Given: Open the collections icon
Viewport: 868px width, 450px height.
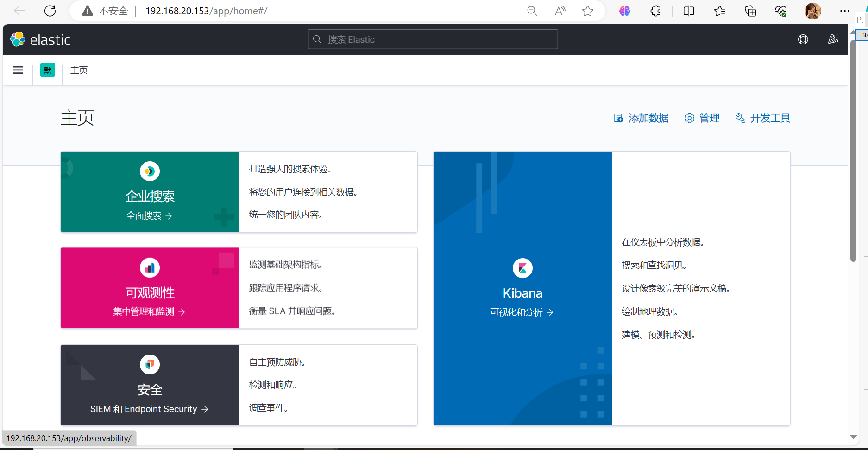Looking at the screenshot, I should (750, 11).
